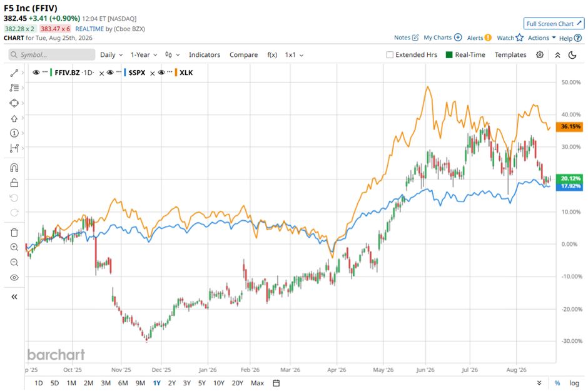Open the XLK series options dots
The height and width of the screenshot is (391, 588).
[x=170, y=71]
